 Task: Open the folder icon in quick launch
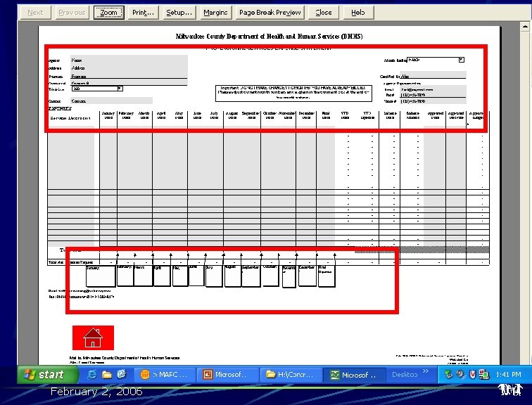[107, 375]
